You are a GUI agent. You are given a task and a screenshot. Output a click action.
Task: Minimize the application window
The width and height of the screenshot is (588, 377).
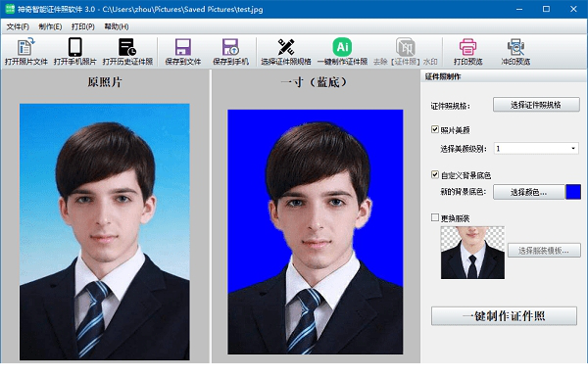519,9
